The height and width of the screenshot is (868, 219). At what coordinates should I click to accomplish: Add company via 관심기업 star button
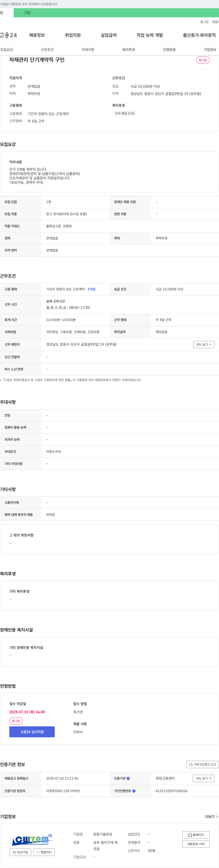point(20,852)
